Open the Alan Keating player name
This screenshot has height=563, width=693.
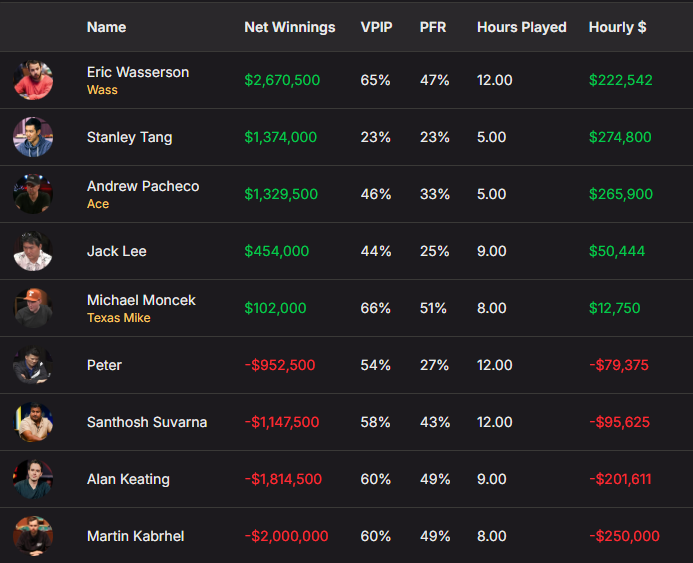coord(128,479)
